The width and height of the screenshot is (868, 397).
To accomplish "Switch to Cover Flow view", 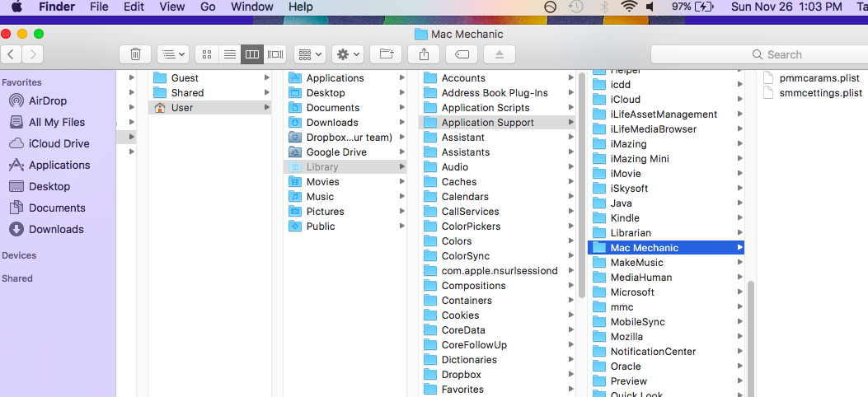I will 275,54.
